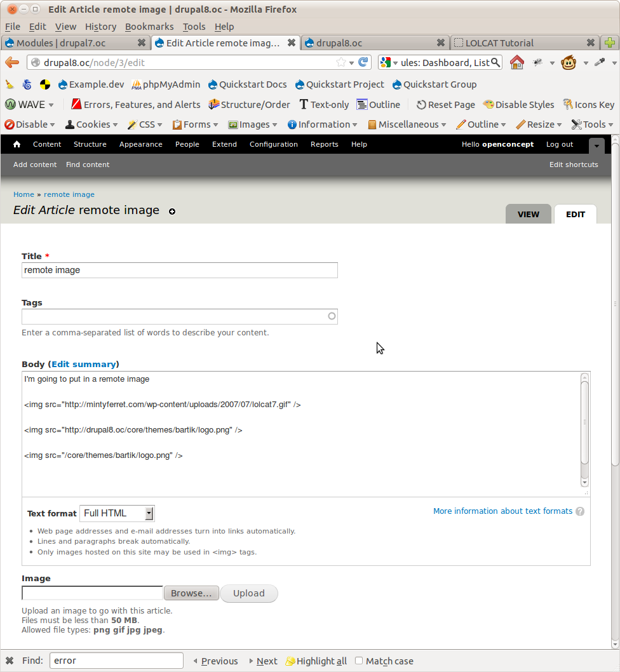Open the Forms dropdown

tap(195, 124)
